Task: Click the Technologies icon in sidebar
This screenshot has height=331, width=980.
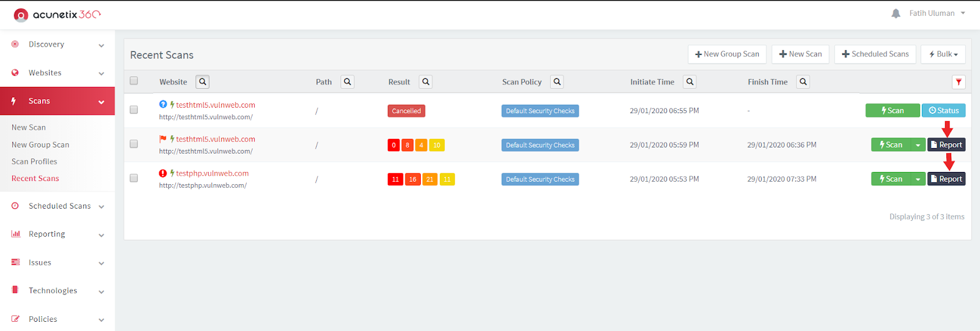Action: [x=15, y=290]
